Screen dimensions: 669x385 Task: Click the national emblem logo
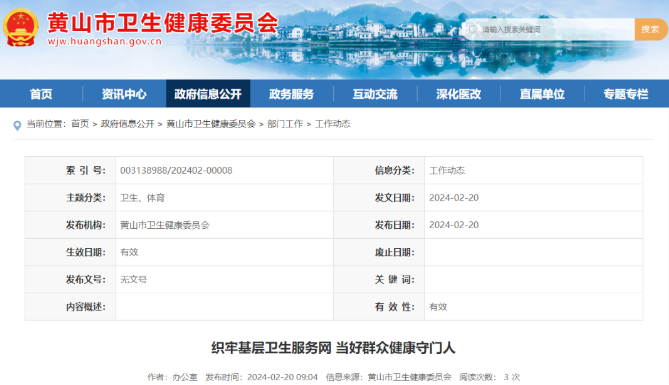[20, 28]
